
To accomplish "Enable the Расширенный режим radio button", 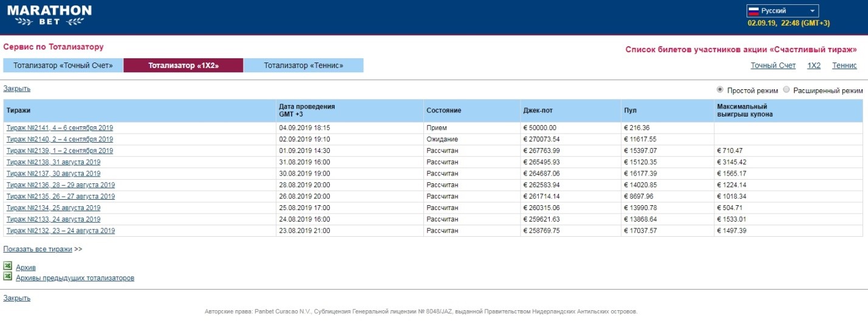I will pos(787,90).
